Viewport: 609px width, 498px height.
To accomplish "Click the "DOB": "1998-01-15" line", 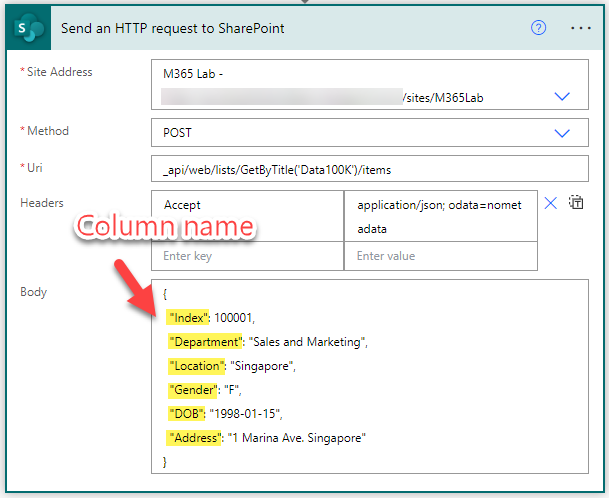I will click(x=225, y=414).
